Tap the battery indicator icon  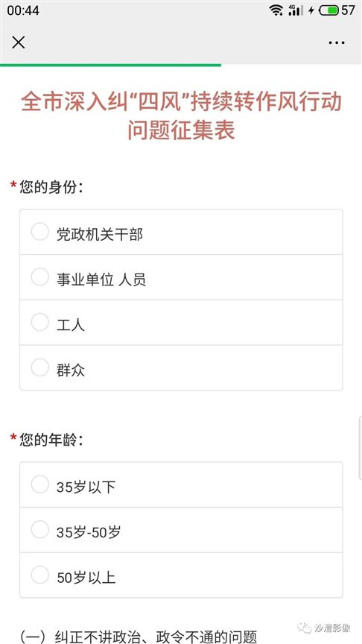(328, 10)
